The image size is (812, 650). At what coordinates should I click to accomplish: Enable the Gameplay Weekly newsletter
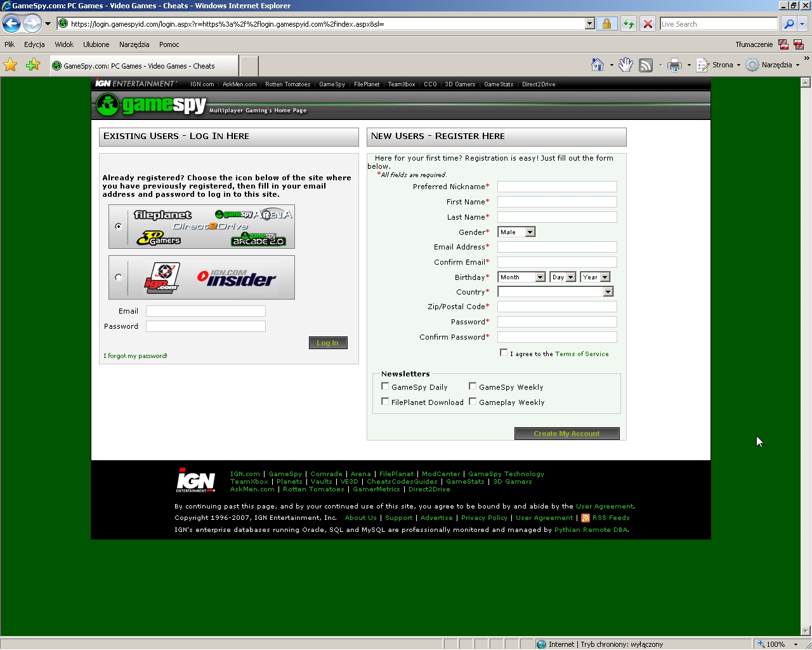coord(473,401)
